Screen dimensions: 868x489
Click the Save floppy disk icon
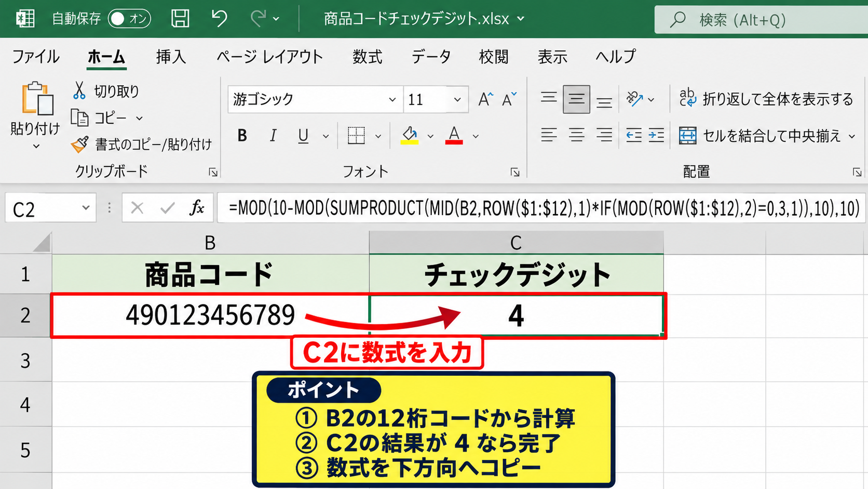180,19
